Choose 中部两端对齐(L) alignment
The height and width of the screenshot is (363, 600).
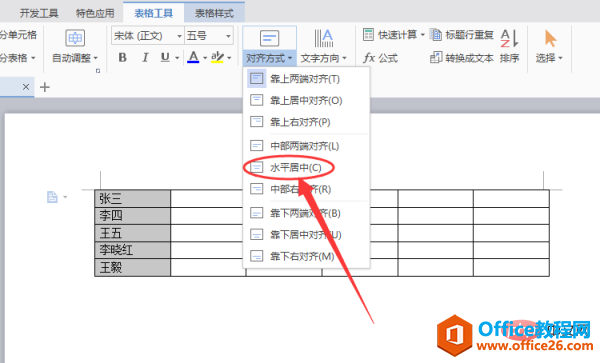coord(306,146)
